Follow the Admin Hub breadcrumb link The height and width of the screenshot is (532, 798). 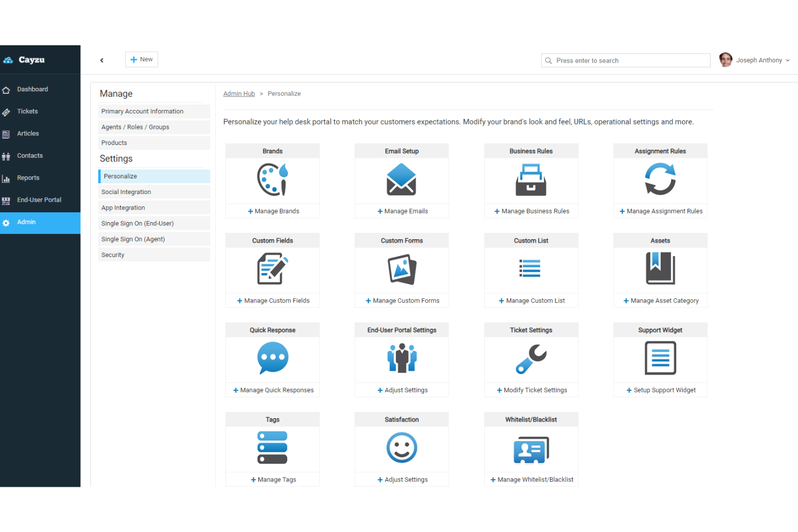point(239,94)
